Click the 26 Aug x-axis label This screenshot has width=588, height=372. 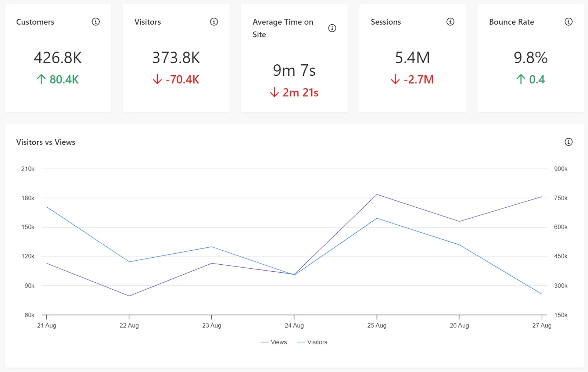[x=459, y=325]
